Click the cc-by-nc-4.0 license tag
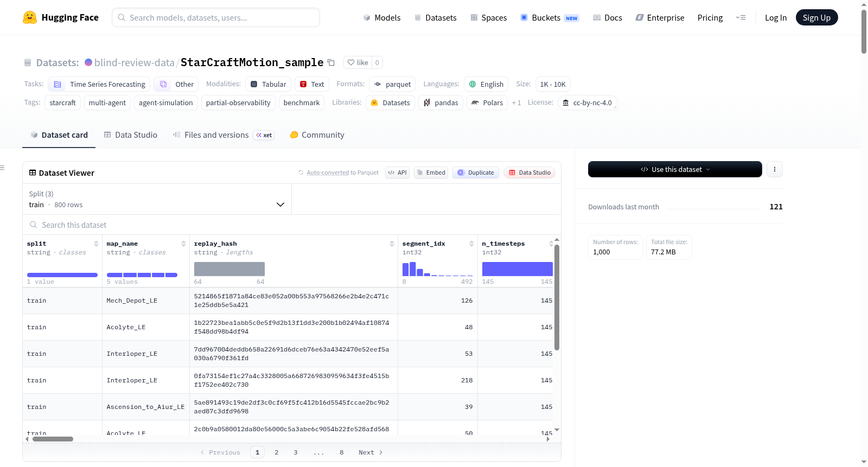 click(588, 103)
